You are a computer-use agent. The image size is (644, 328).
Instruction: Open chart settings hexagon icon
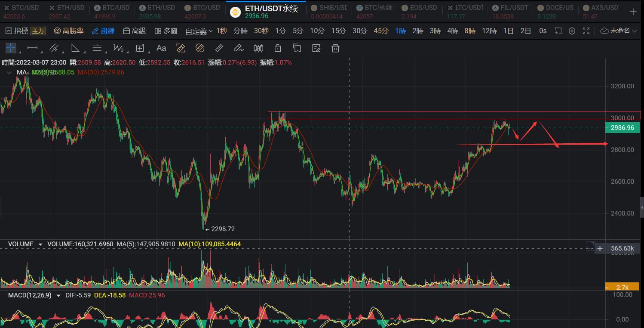[572, 31]
